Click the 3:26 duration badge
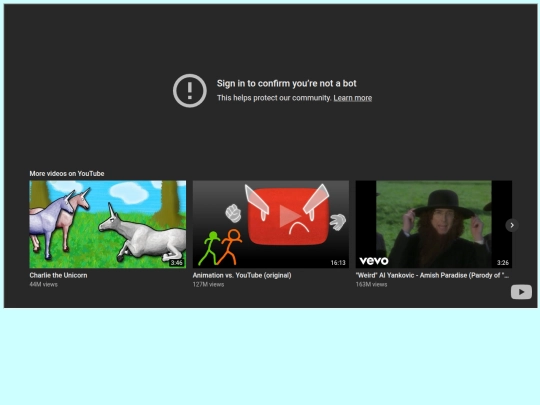Image resolution: width=540 pixels, height=405 pixels. (503, 263)
